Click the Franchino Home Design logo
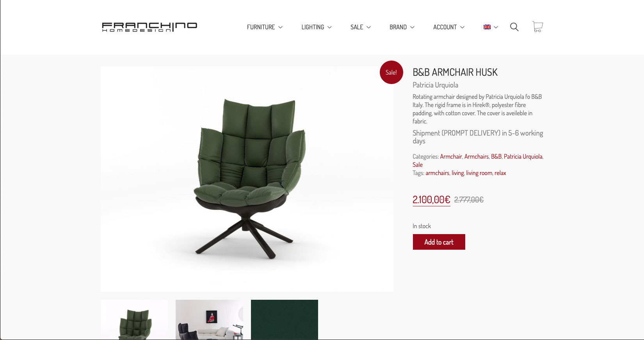The width and height of the screenshot is (644, 340). pos(149,27)
